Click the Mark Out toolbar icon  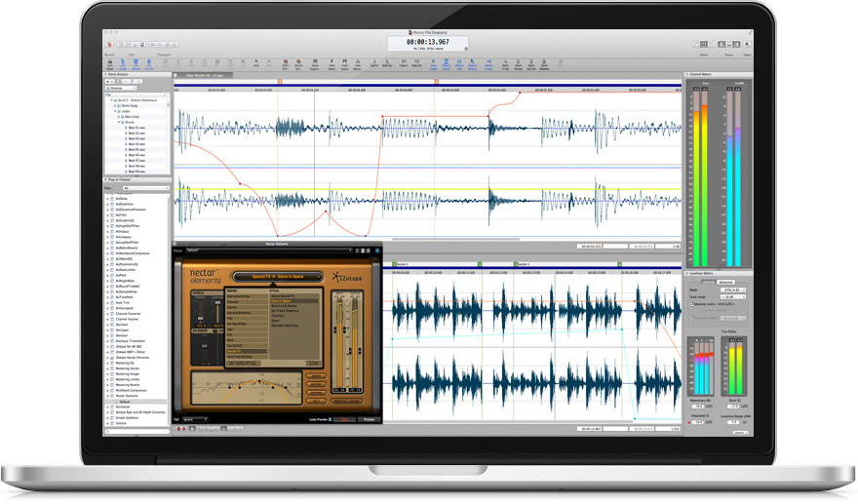point(387,63)
